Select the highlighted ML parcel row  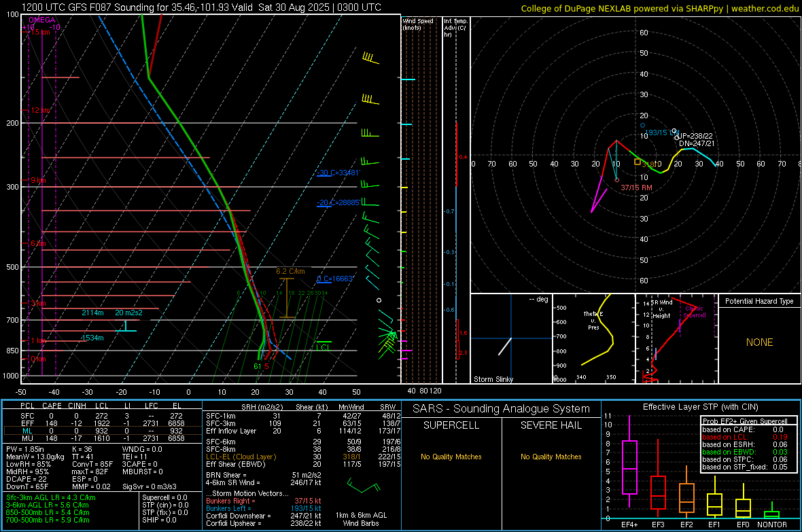click(103, 431)
